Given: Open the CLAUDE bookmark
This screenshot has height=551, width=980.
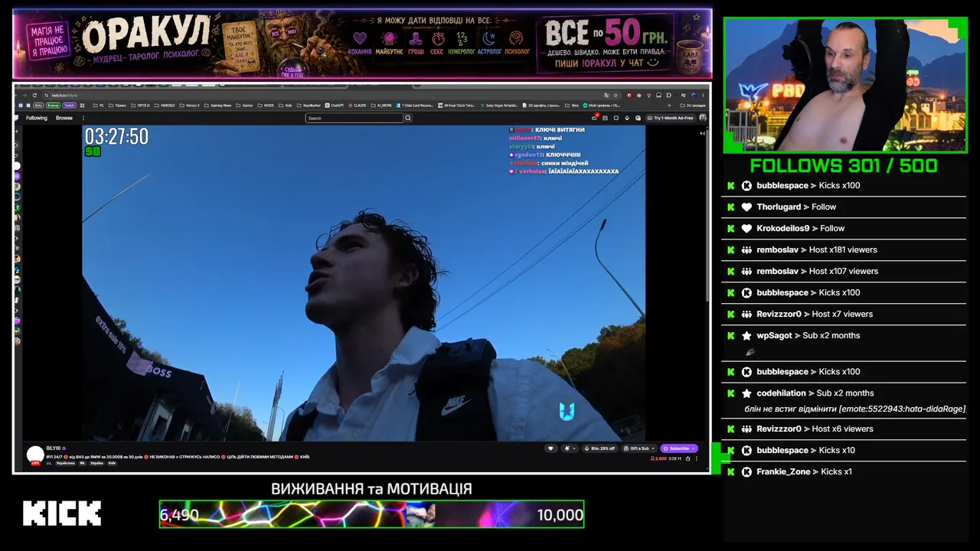Looking at the screenshot, I should (356, 105).
